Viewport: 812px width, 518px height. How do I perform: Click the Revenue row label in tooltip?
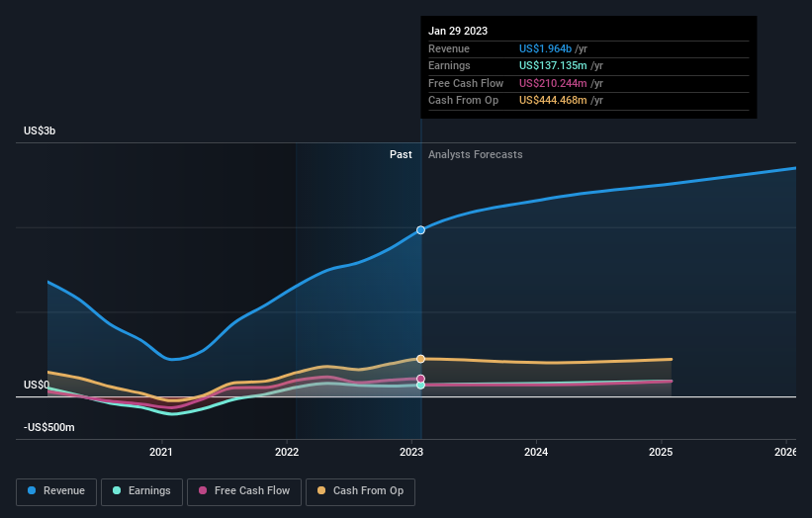(449, 48)
